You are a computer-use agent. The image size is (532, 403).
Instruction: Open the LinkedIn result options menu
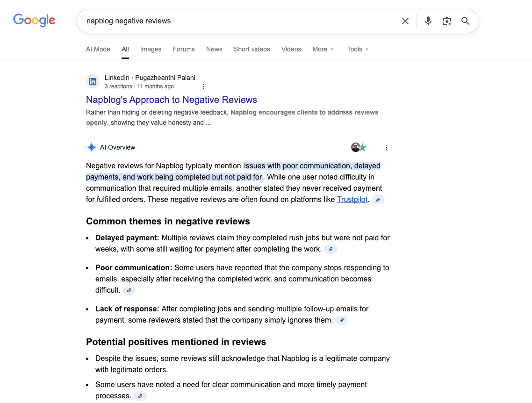pos(203,86)
